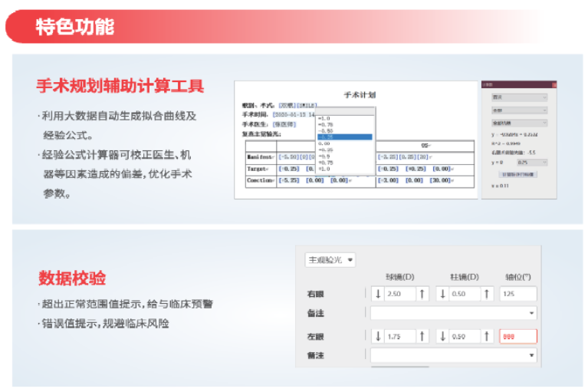588x392 pixels.
Task: Decrease left eye cylinder value with down arrow
Action: pos(444,336)
